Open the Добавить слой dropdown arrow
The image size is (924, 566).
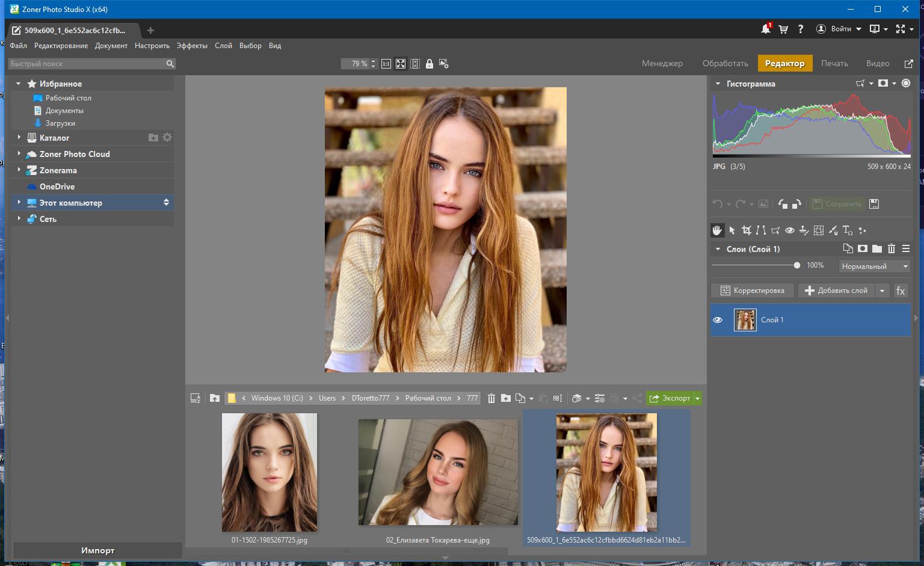[x=882, y=291]
